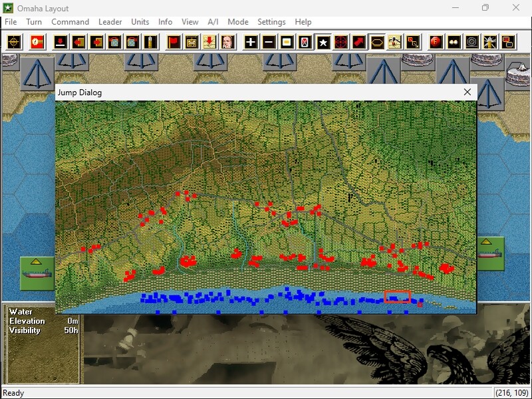Zoom out with the minus icon
This screenshot has height=399, width=532.
[x=269, y=42]
